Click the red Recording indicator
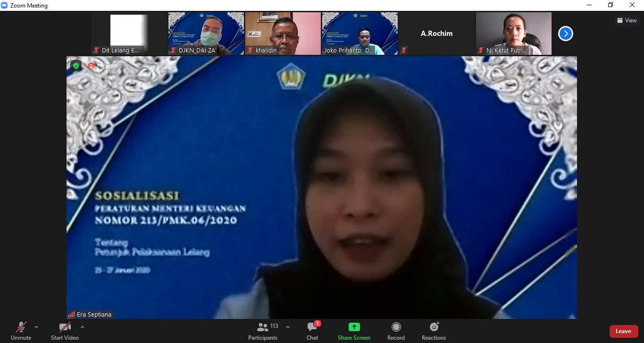 pyautogui.click(x=105, y=66)
